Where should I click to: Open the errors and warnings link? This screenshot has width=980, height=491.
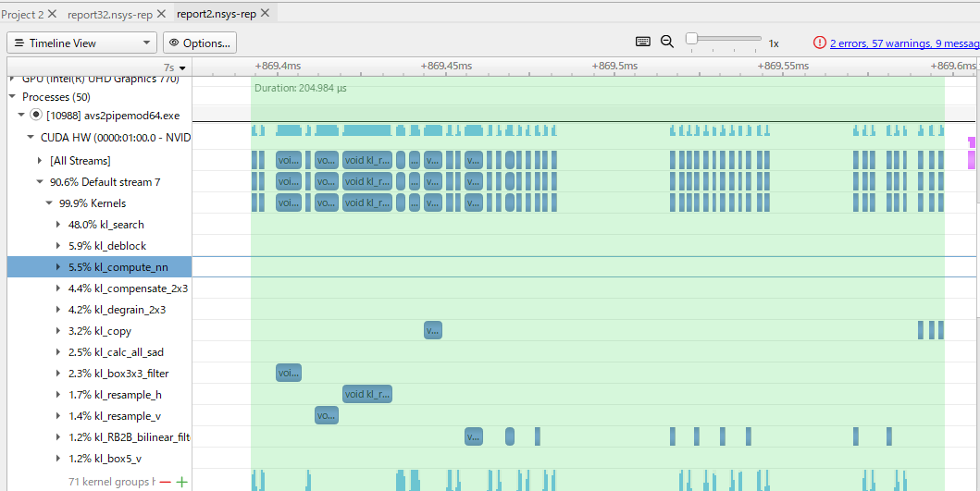[x=904, y=43]
